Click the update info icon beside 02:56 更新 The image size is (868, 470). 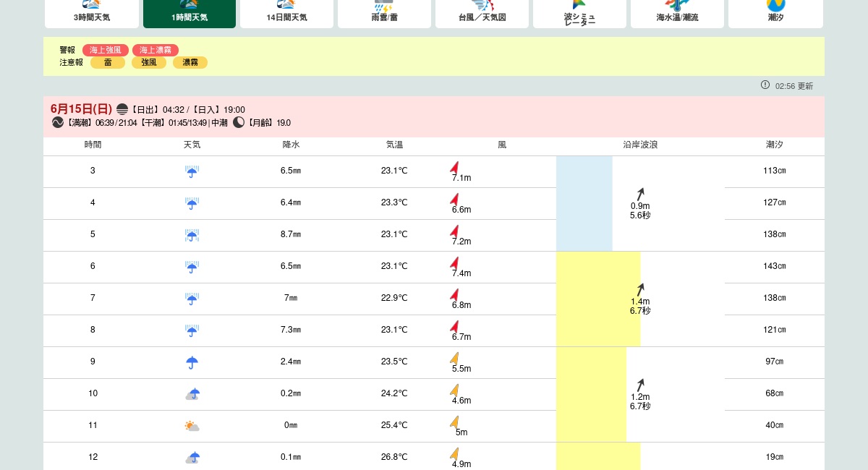765,85
